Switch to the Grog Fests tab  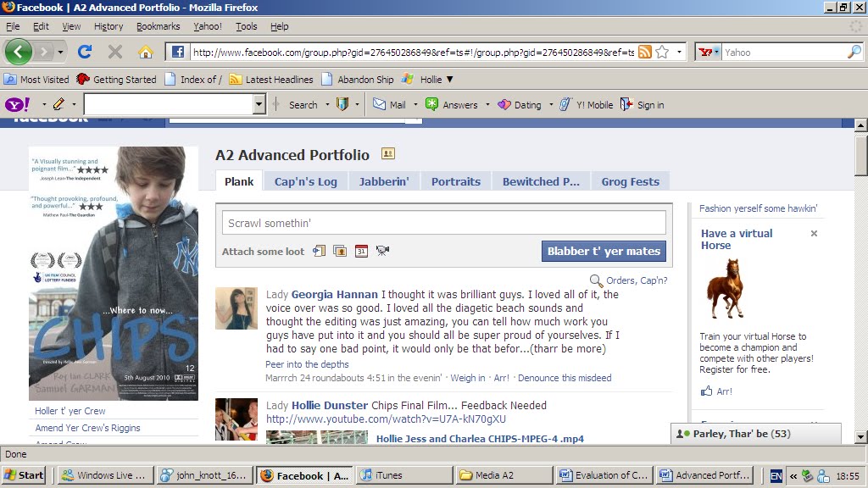click(x=631, y=181)
